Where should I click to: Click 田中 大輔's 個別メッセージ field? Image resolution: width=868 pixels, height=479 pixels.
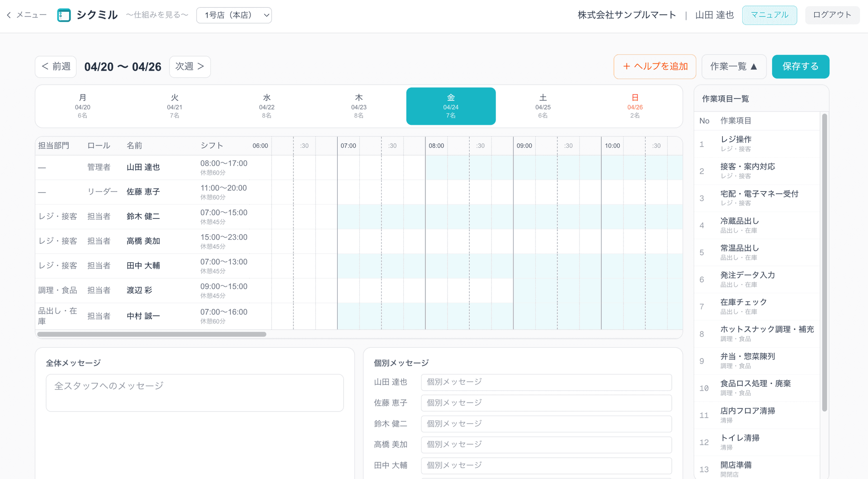pos(546,465)
